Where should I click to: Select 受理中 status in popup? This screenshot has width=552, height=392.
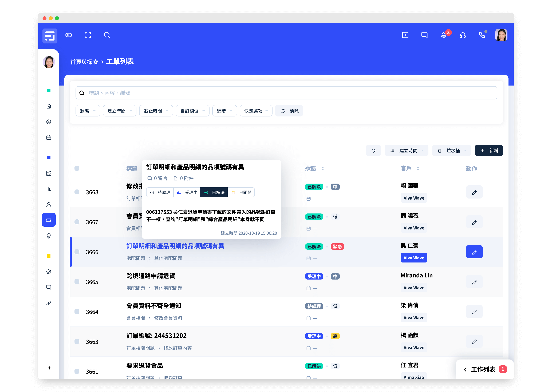187,192
